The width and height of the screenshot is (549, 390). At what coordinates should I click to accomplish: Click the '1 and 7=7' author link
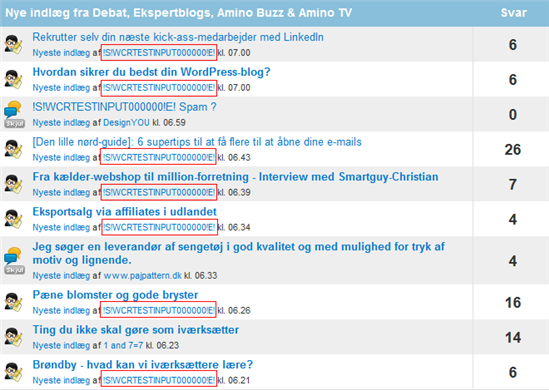tap(123, 346)
